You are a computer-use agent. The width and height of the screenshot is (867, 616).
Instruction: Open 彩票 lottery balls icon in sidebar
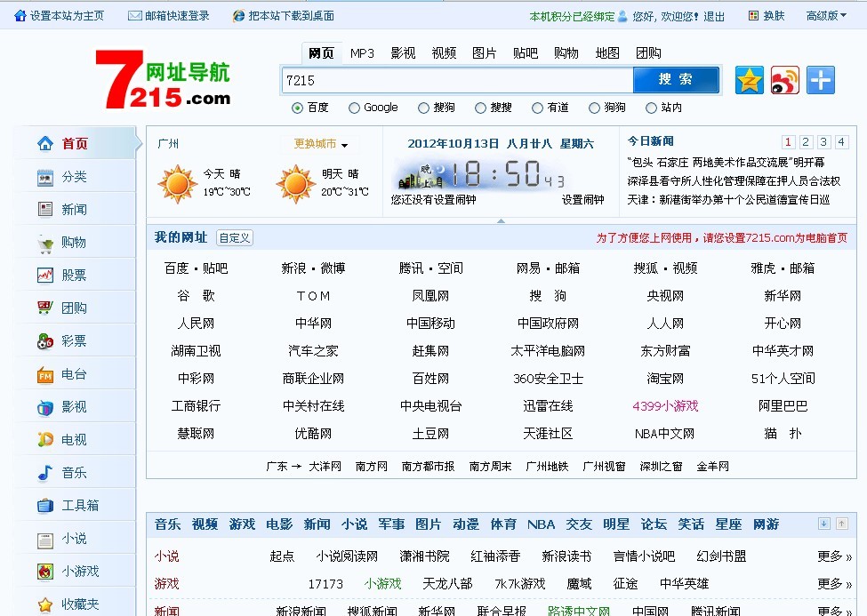point(45,341)
